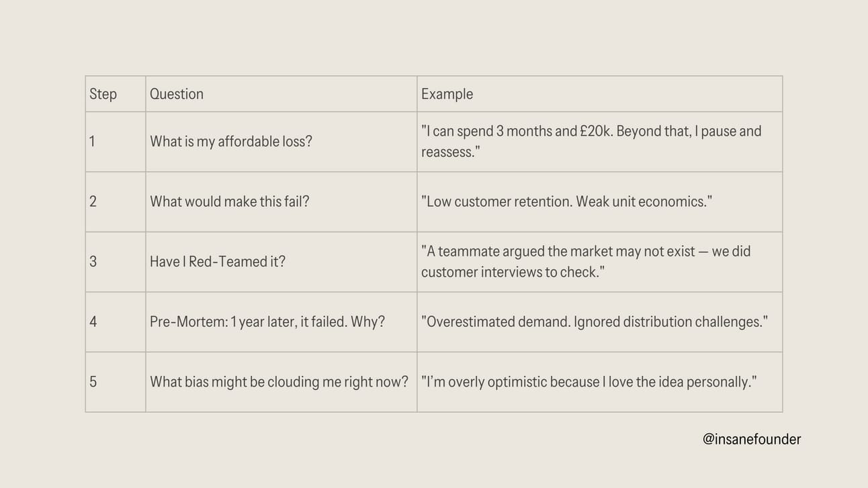Select the teammate market argument example

[x=586, y=261]
